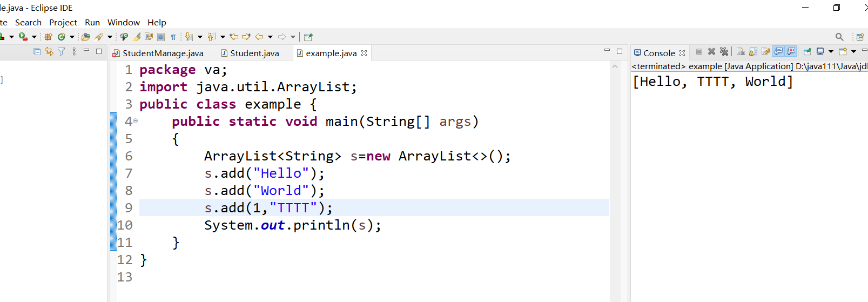Screen dimensions: 868x302
Task: Expand the Open Task search dropdown arrow
Action: [x=110, y=37]
